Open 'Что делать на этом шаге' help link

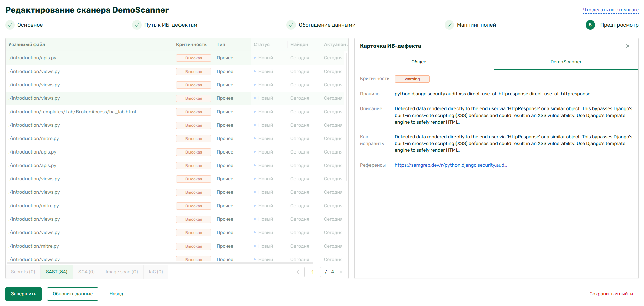tap(611, 10)
